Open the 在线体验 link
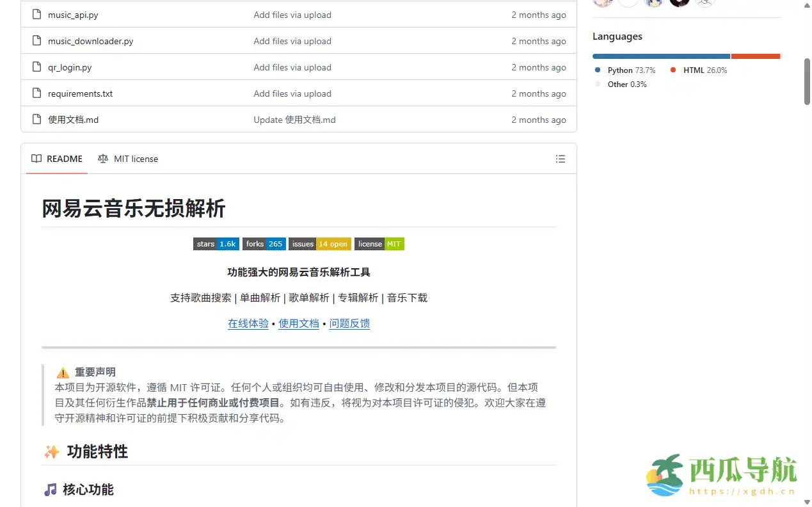Image resolution: width=812 pixels, height=507 pixels. (248, 323)
